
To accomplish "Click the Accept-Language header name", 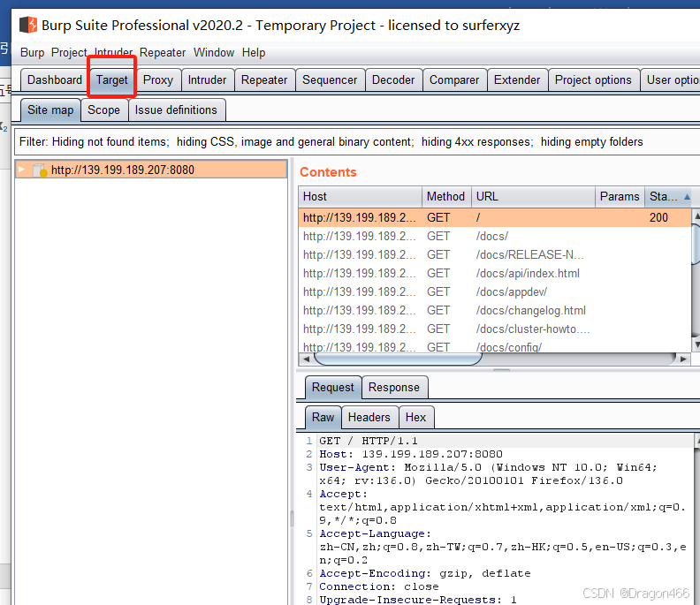I will (x=372, y=534).
